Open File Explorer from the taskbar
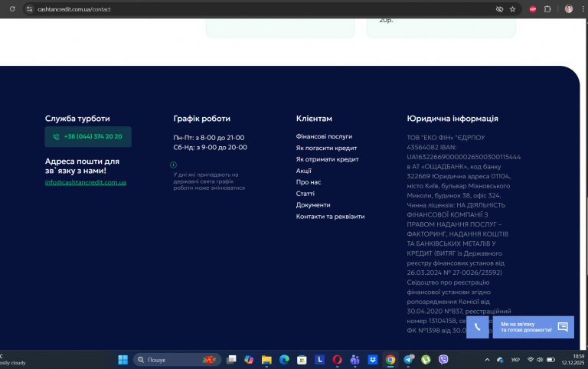588x369 pixels. point(266,360)
